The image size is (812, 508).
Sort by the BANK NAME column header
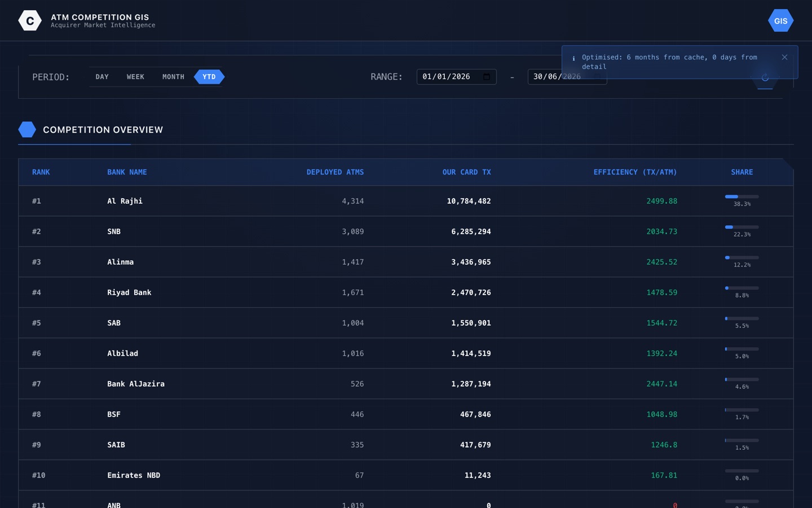tap(127, 172)
